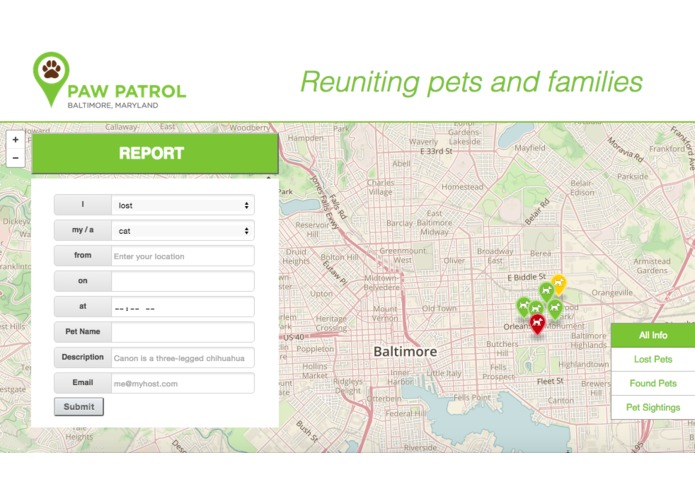Focus the Pet Name input

click(183, 332)
